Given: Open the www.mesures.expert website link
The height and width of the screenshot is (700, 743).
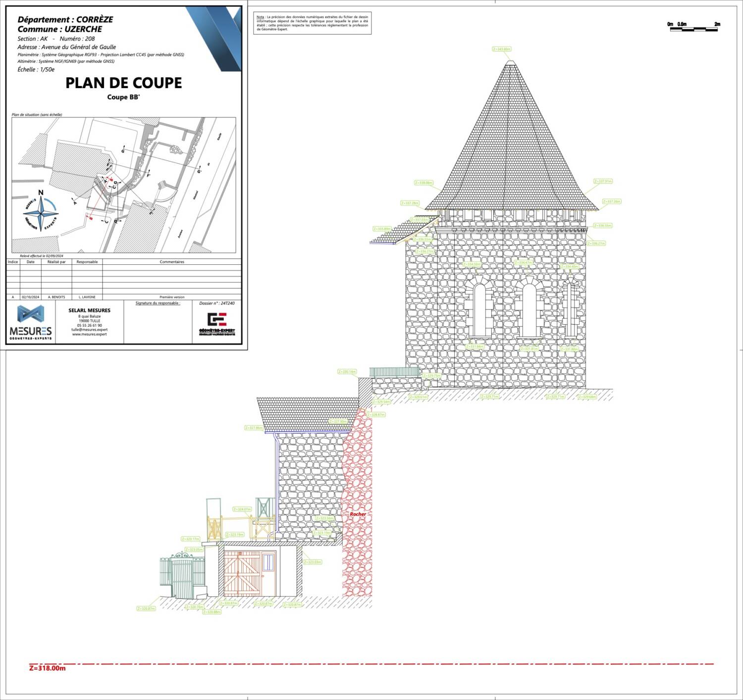Looking at the screenshot, I should pos(89,334).
